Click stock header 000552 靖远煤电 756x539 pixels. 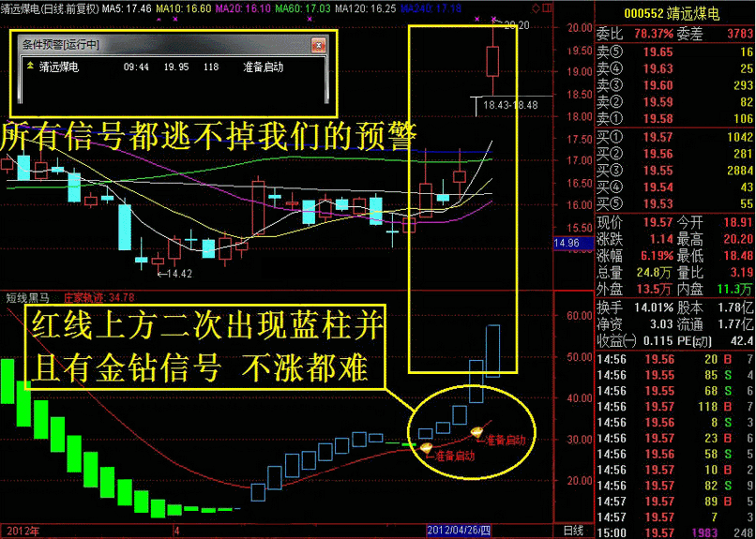(672, 13)
